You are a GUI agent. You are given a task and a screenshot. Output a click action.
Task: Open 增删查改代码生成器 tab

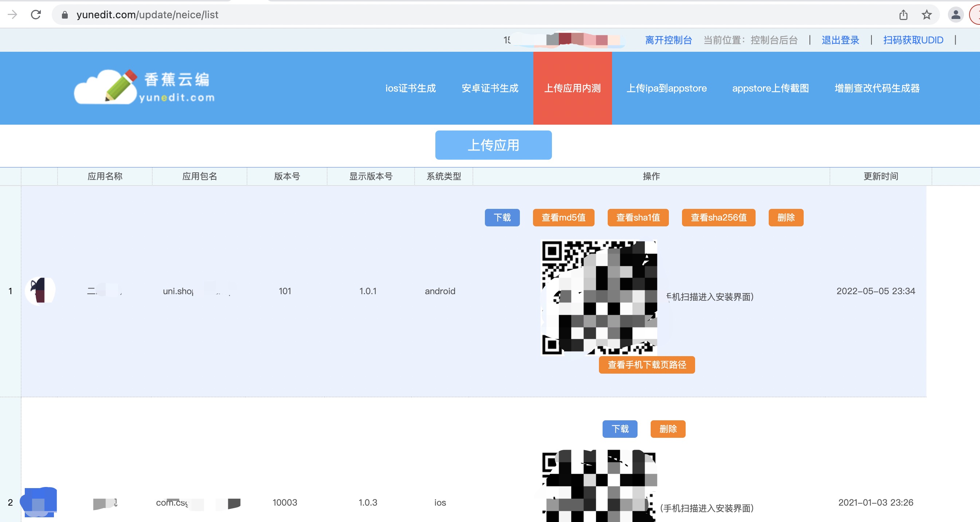[877, 88]
